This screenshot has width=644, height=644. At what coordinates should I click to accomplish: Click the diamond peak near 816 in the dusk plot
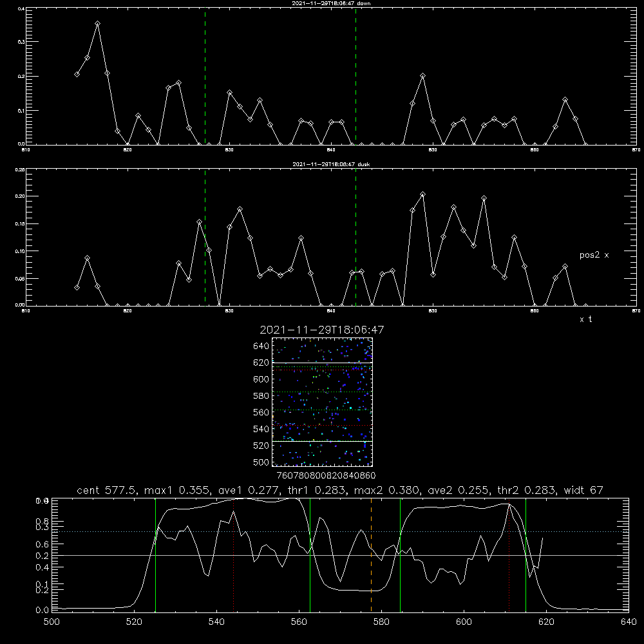(87, 258)
